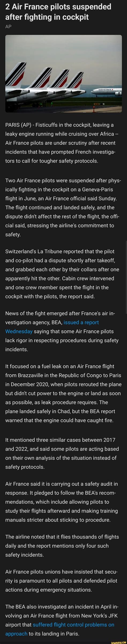The width and height of the screenshot is (127, 644).
Task: Click the paragraph about the Brazzaville fuel leak
Action: click(x=63, y=393)
